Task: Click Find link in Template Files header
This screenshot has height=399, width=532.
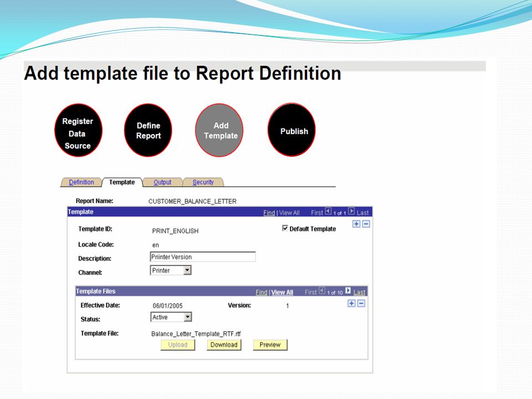Action: [x=261, y=292]
